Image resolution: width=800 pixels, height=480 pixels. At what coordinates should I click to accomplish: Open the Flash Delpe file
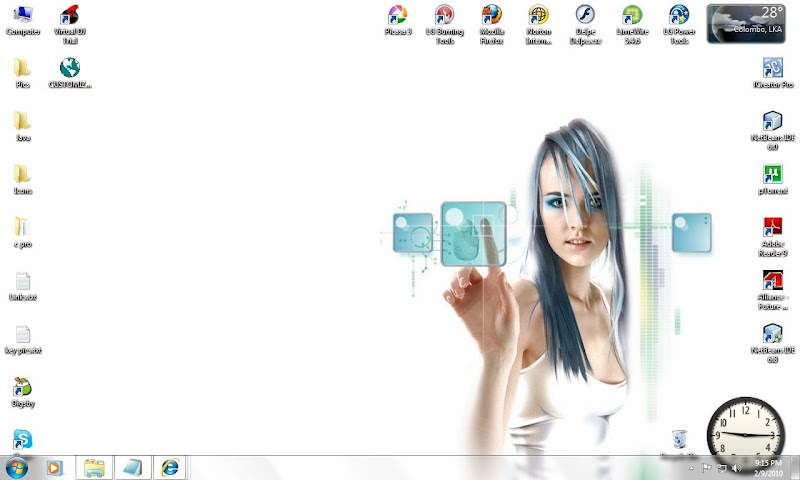(585, 24)
